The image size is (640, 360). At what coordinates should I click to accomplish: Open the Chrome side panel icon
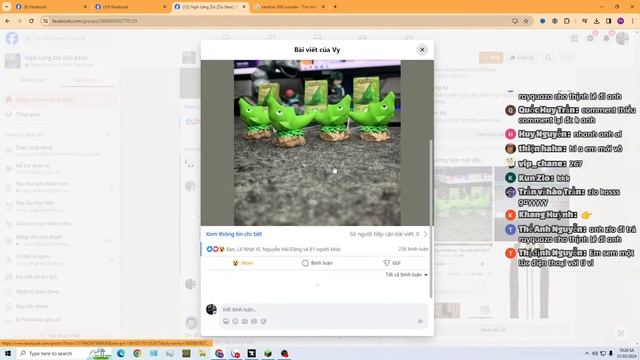pyautogui.click(x=609, y=21)
